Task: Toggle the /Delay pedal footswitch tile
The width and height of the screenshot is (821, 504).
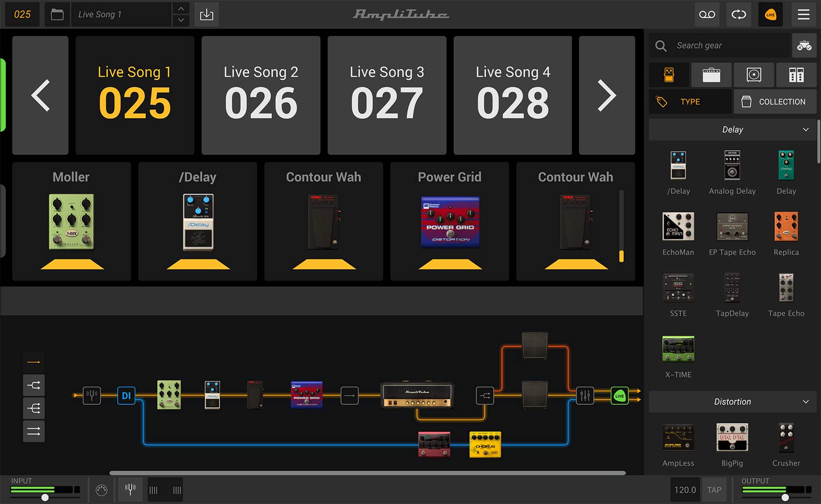Action: (197, 221)
